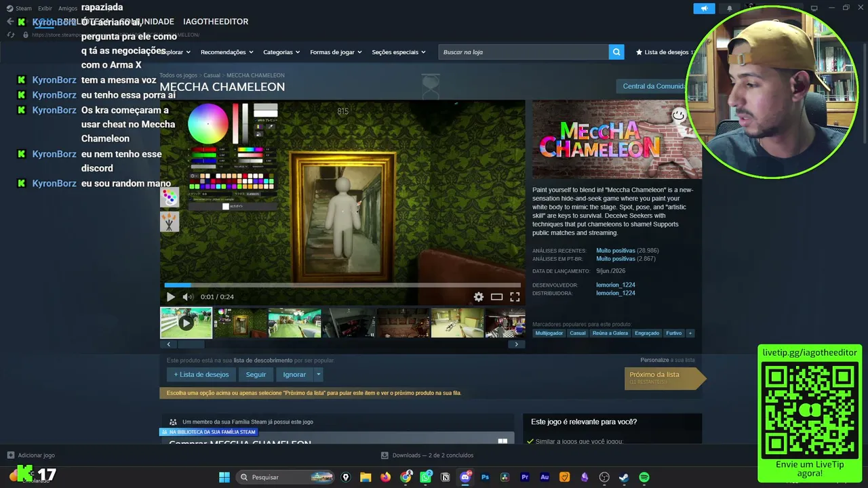The image size is (868, 488).
Task: Open the Personalize link for your queue
Action: tap(654, 360)
